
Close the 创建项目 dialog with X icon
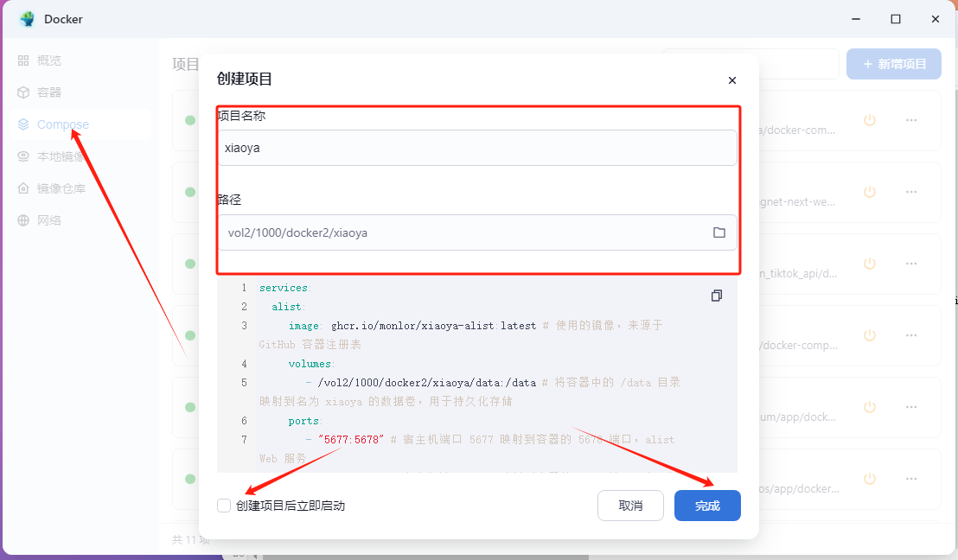click(732, 80)
